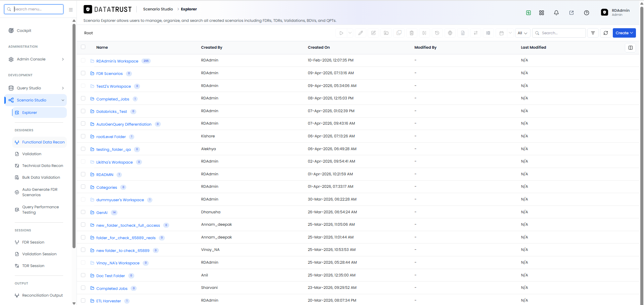Expand the Admin Console menu chevron

point(63,59)
